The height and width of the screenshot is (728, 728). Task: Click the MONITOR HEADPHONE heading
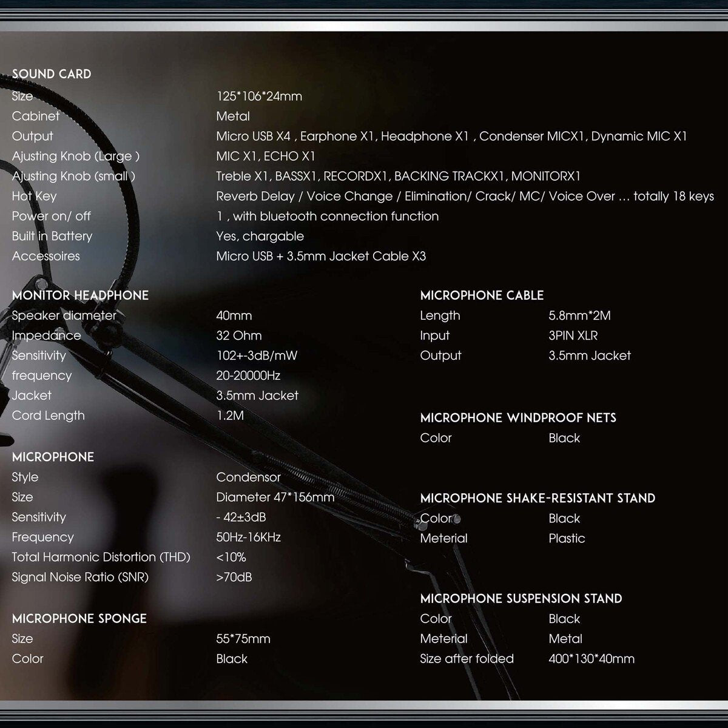[80, 295]
